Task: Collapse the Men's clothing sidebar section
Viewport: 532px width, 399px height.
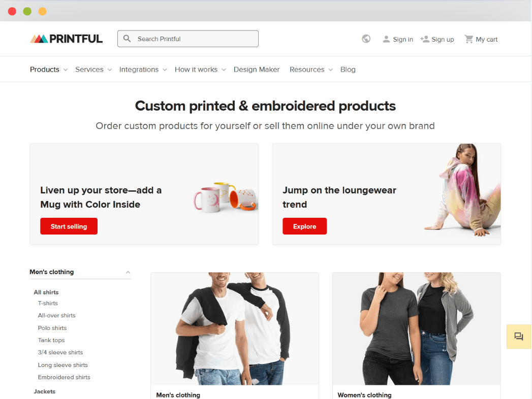Action: point(128,272)
